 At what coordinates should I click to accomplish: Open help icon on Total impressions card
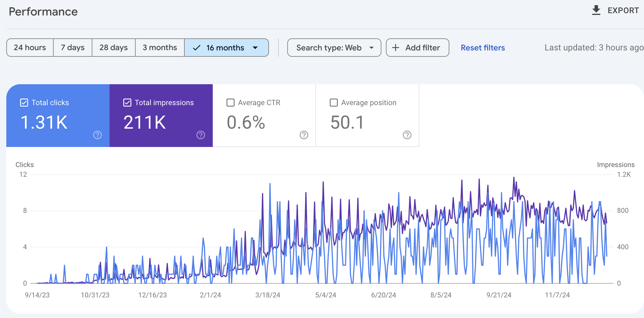201,135
